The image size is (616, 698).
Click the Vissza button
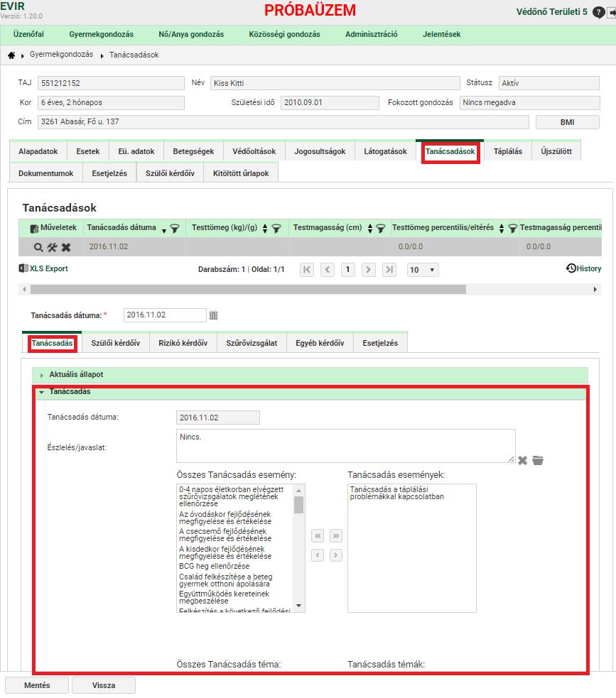pyautogui.click(x=103, y=685)
